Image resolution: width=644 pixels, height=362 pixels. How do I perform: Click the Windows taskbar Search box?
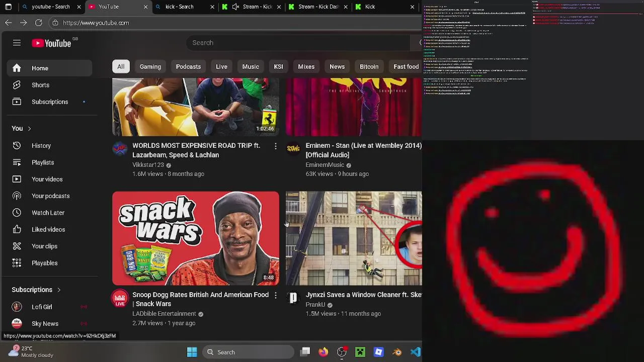[249, 352]
